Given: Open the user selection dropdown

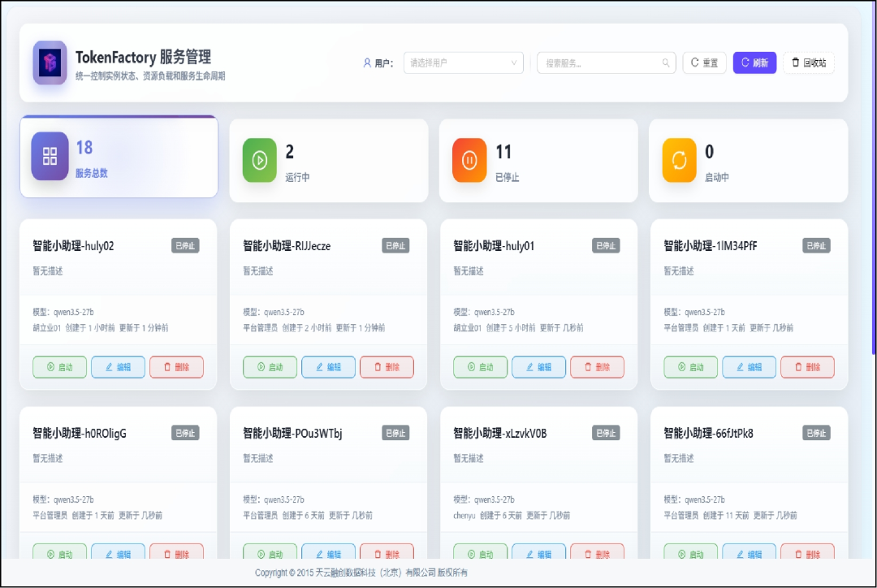Looking at the screenshot, I should tap(463, 63).
